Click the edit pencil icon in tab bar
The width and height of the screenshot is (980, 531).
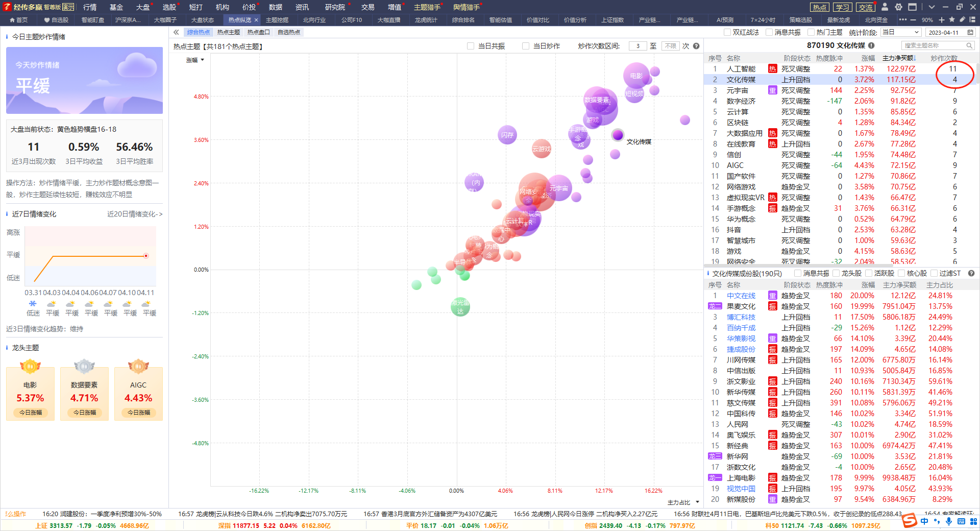pos(963,19)
